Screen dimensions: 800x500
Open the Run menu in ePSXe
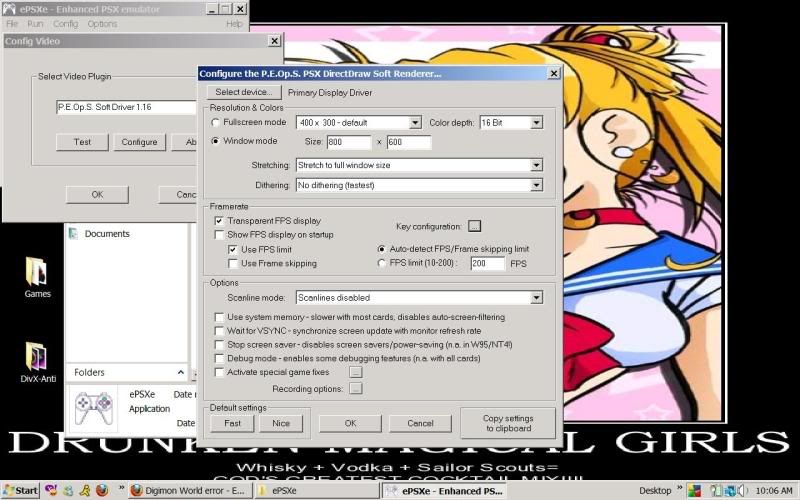pos(35,24)
